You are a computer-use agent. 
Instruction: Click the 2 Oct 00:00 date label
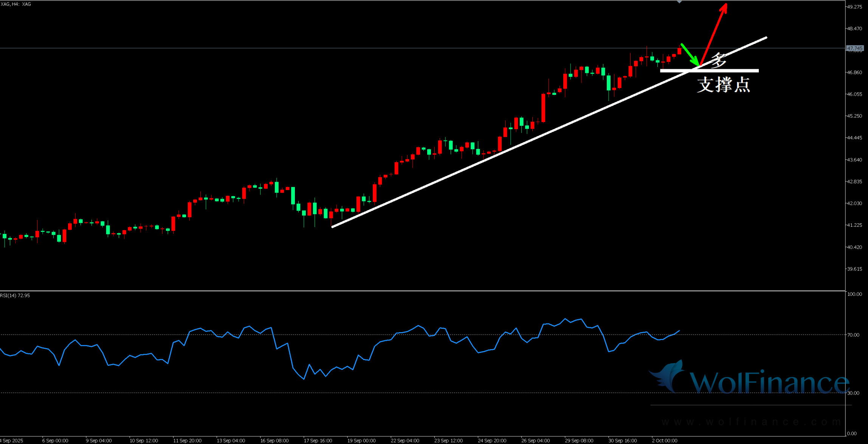tap(665, 441)
